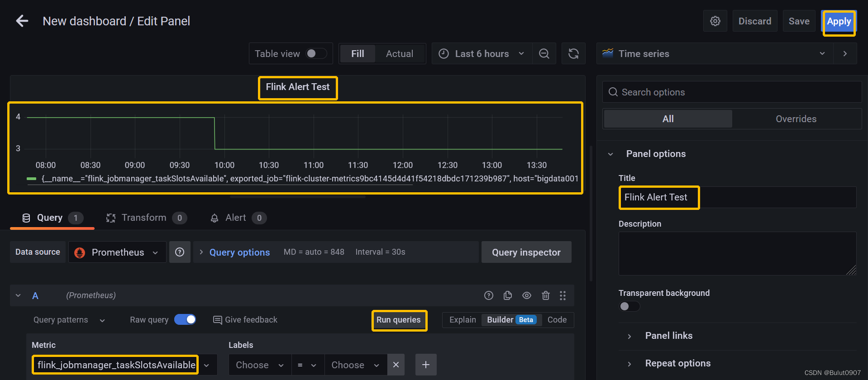This screenshot has height=380, width=868.
Task: Open the Last 6 hours time range dropdown
Action: coord(482,54)
